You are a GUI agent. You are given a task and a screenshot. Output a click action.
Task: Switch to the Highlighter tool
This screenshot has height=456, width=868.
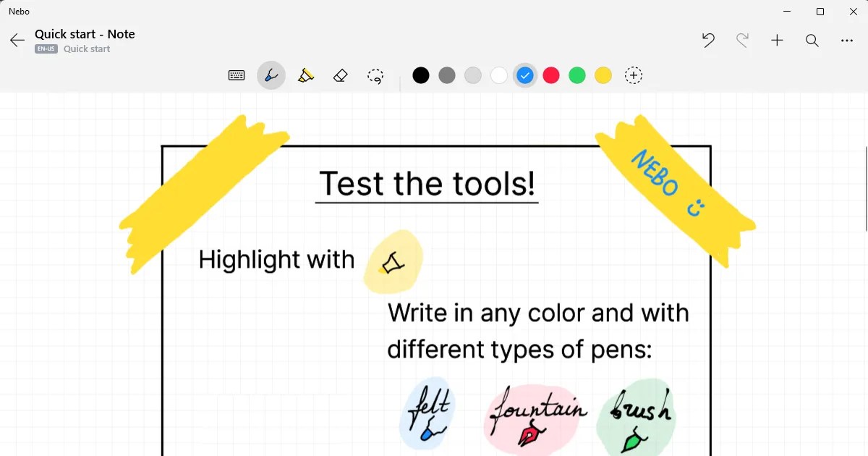pyautogui.click(x=306, y=75)
